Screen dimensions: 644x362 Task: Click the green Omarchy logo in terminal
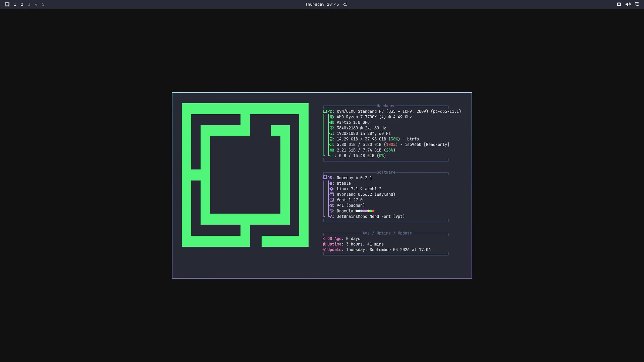pos(245,175)
